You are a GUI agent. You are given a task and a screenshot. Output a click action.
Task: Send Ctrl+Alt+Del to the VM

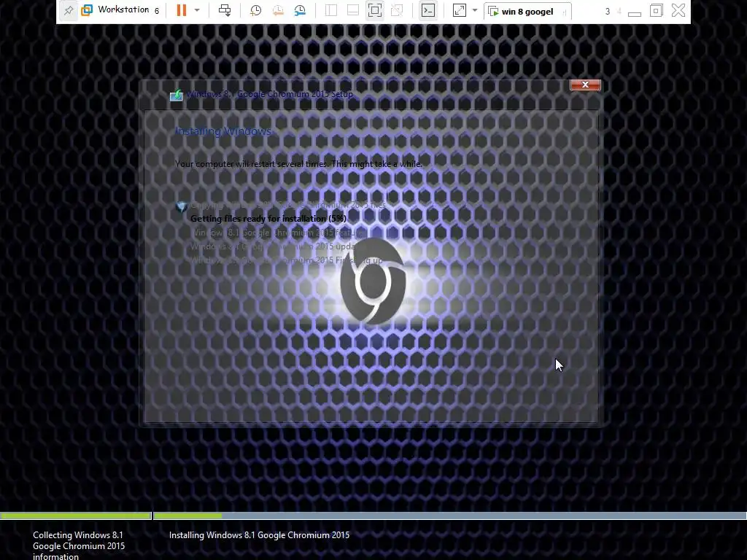click(225, 10)
